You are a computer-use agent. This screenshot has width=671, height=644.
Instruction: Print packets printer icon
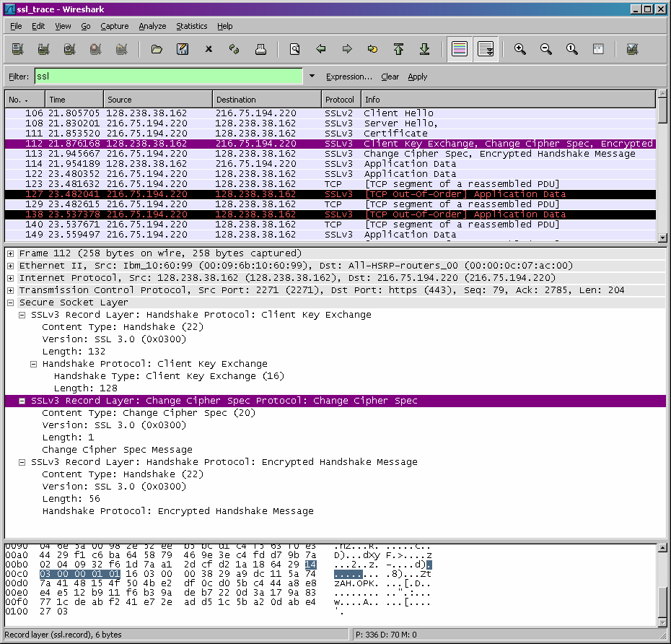260,49
